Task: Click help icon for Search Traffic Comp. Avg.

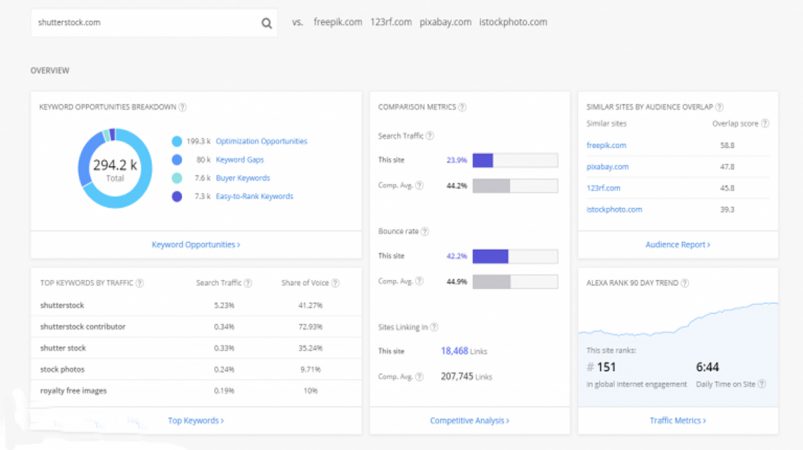Action: coord(419,185)
